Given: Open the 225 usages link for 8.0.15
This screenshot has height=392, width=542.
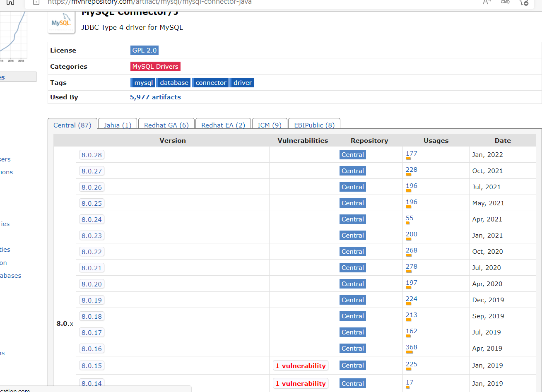Looking at the screenshot, I should pyautogui.click(x=412, y=364).
